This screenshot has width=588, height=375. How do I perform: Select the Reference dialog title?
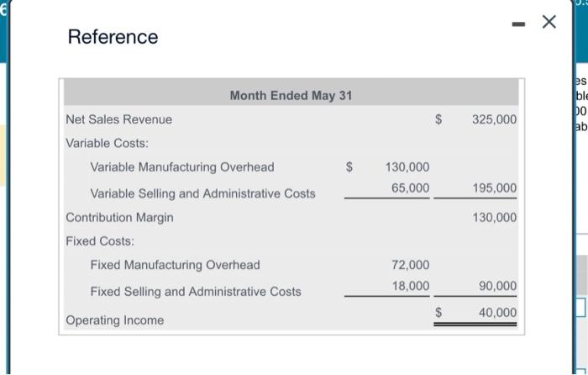pos(113,37)
